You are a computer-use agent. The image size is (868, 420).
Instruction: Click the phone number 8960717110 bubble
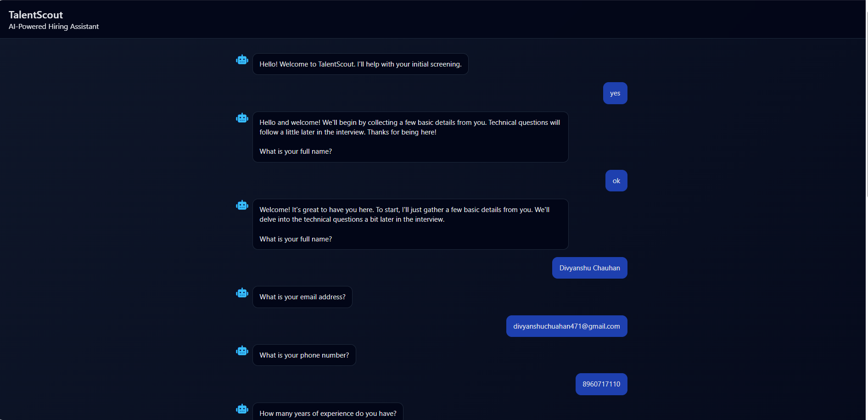click(x=601, y=384)
